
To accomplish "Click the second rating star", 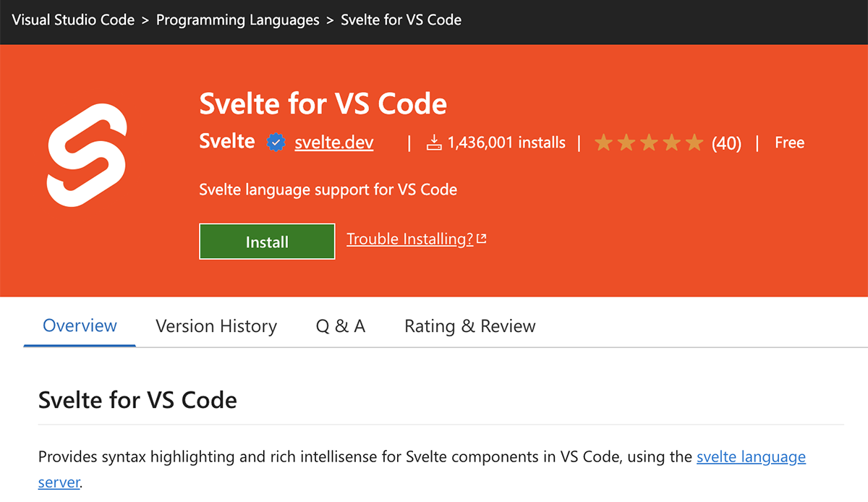I will click(626, 143).
